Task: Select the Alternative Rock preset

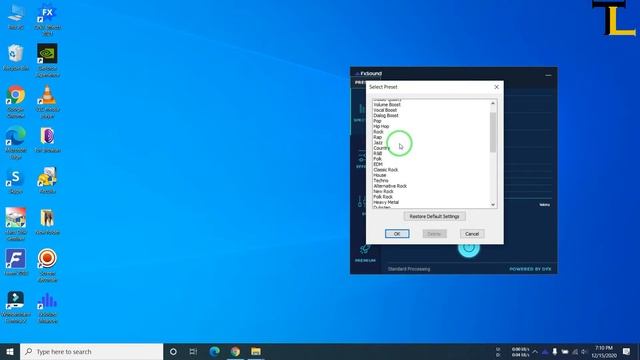Action: [x=390, y=186]
